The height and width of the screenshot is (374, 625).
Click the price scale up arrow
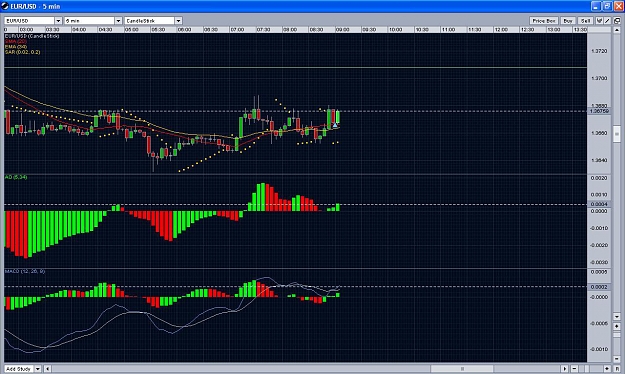[x=617, y=30]
